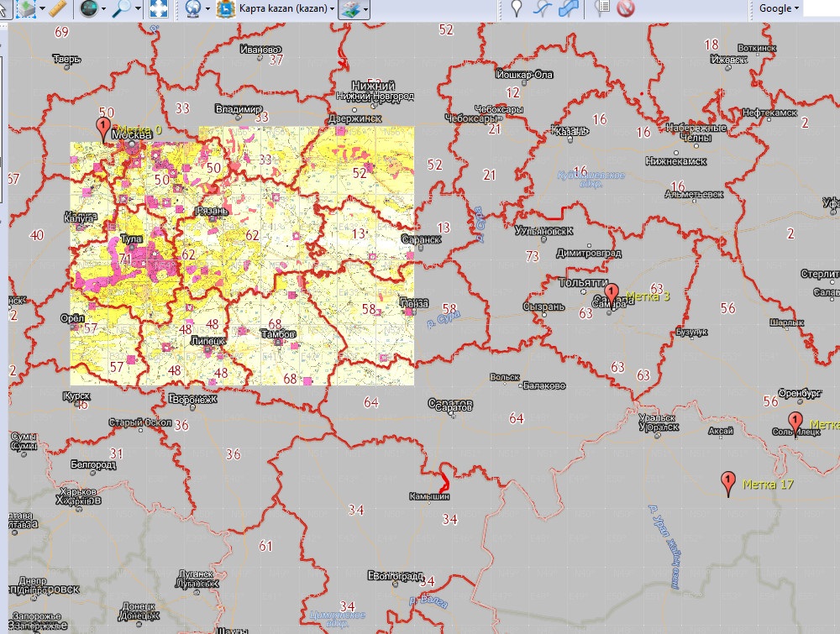This screenshot has width=840, height=634.
Task: Select the Метка 17 red map pin
Action: (728, 481)
